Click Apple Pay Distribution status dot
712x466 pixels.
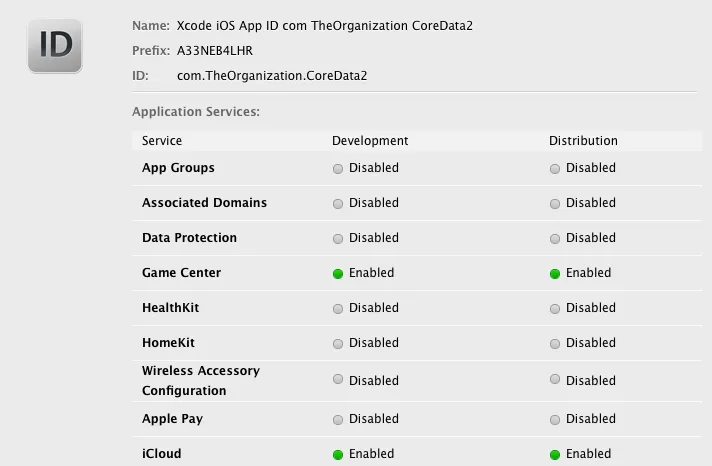click(x=555, y=420)
